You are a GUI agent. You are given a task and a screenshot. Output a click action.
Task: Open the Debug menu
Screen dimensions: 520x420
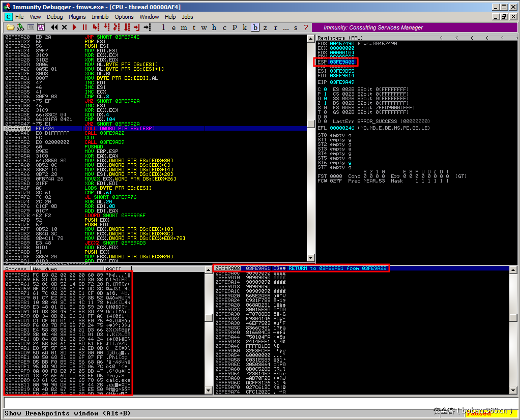click(54, 17)
